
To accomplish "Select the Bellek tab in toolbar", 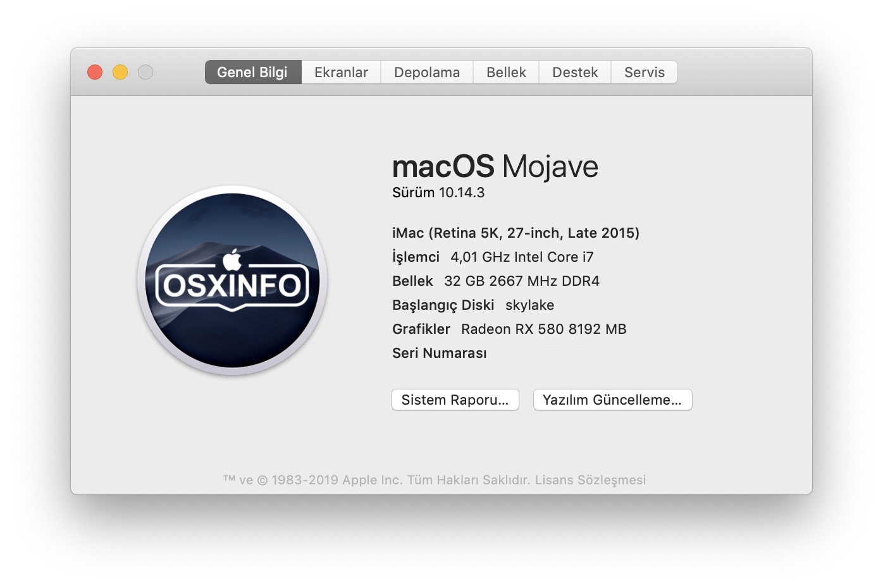I will (506, 72).
